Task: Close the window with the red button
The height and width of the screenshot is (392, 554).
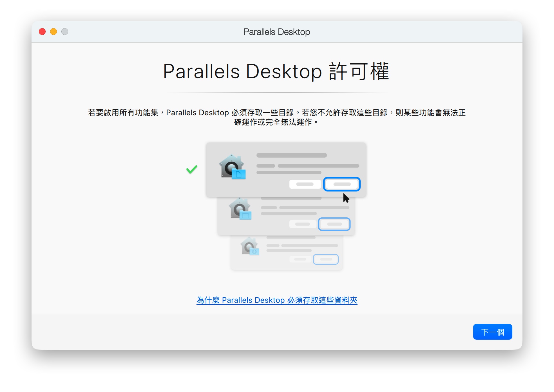Action: (42, 32)
